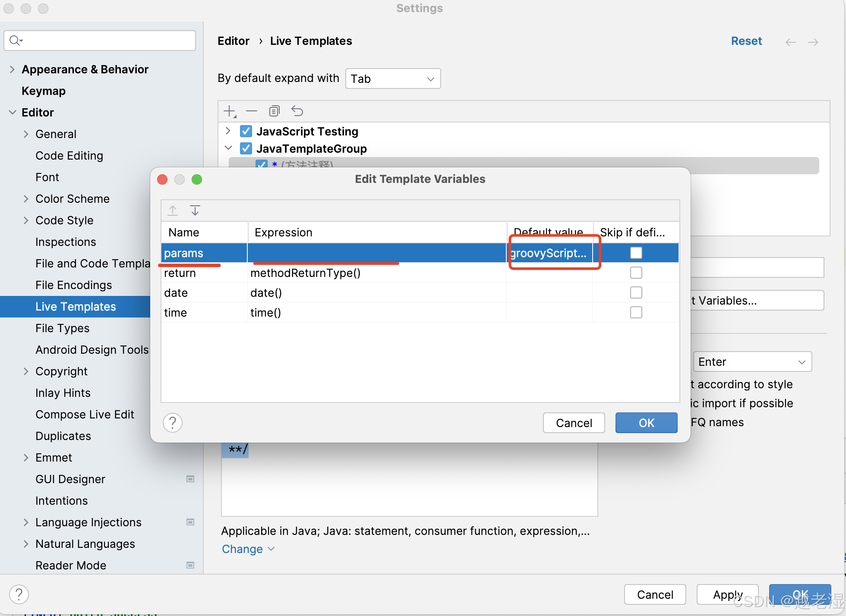Click the restore deleted defaults icon
846x616 pixels.
pyautogui.click(x=297, y=111)
